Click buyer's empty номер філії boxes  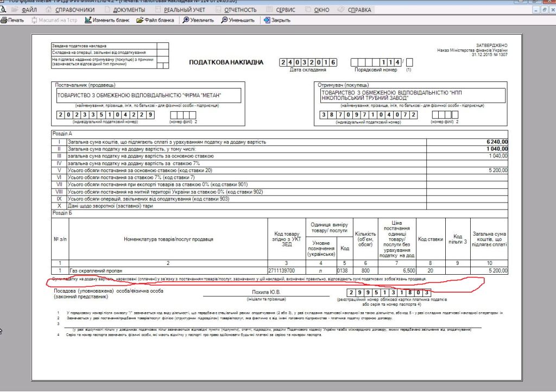(445, 115)
